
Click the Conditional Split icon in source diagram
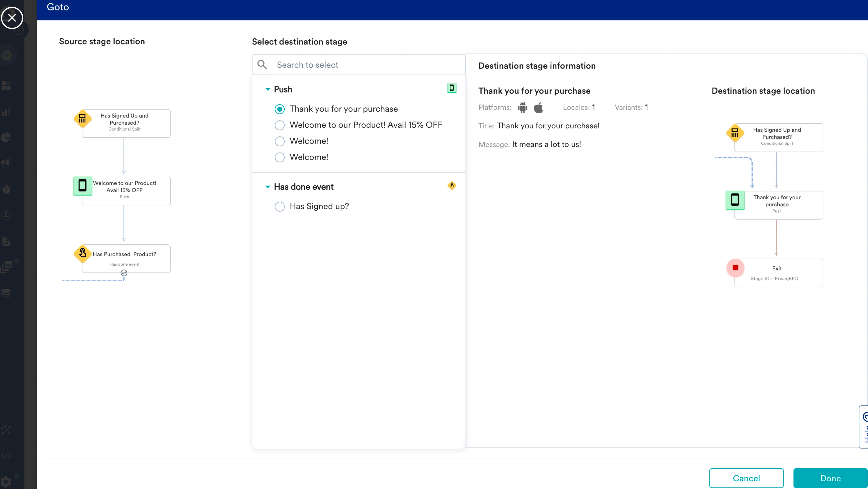tap(82, 118)
